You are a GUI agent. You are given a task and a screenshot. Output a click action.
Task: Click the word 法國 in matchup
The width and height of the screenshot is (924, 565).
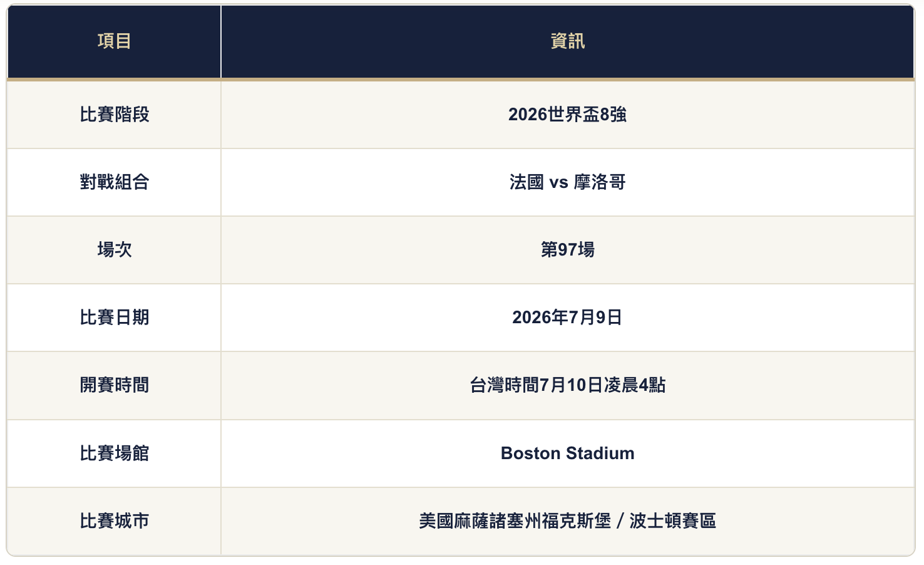[526, 182]
